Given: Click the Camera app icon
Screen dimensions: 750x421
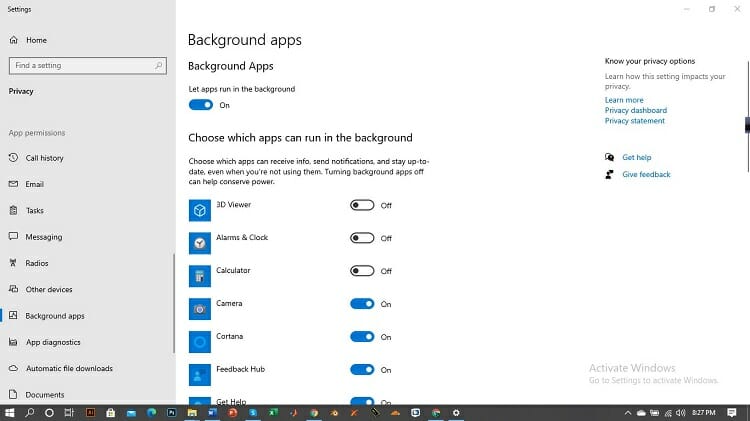Looking at the screenshot, I should (199, 309).
